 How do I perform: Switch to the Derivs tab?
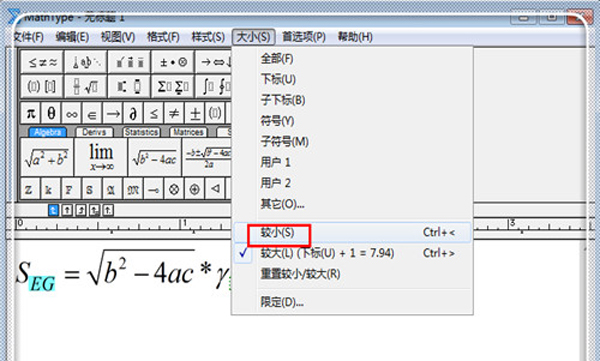(94, 132)
